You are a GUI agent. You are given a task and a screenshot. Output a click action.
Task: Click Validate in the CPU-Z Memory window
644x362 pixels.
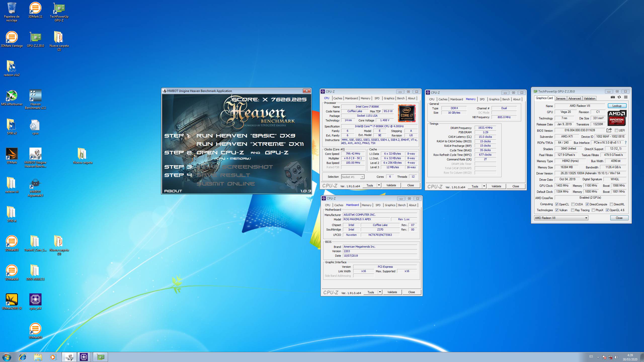(496, 186)
